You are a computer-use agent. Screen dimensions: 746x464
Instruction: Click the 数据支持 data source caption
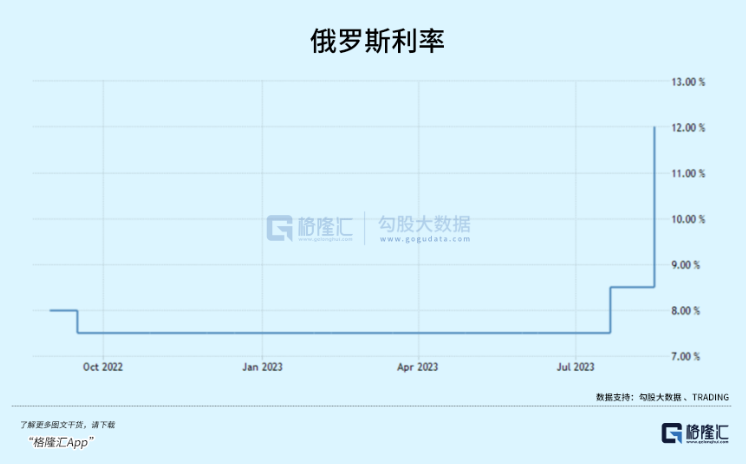point(651,397)
